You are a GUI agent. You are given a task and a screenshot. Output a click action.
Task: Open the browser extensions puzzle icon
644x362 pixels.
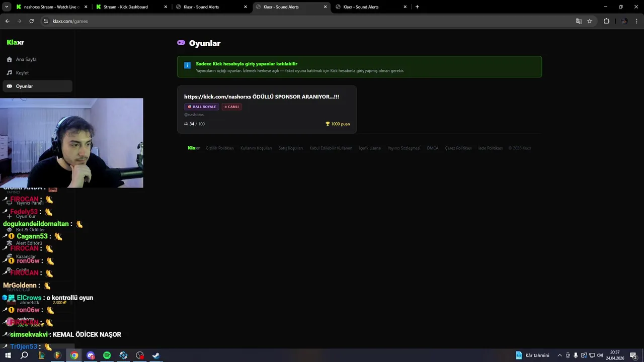point(606,21)
